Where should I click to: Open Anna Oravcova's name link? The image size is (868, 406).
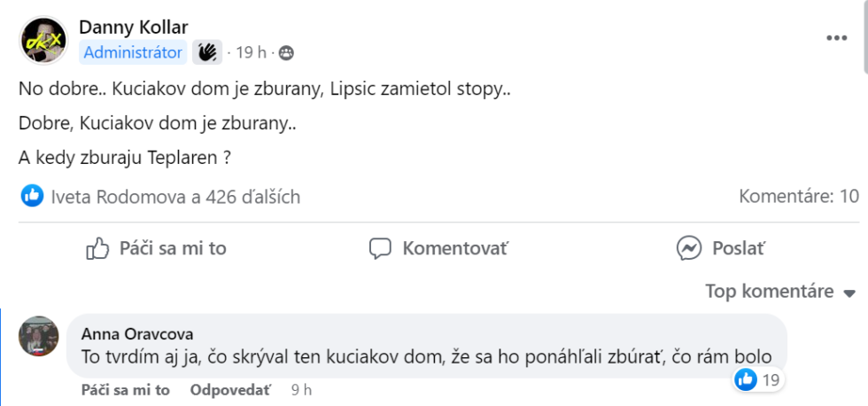(x=137, y=333)
